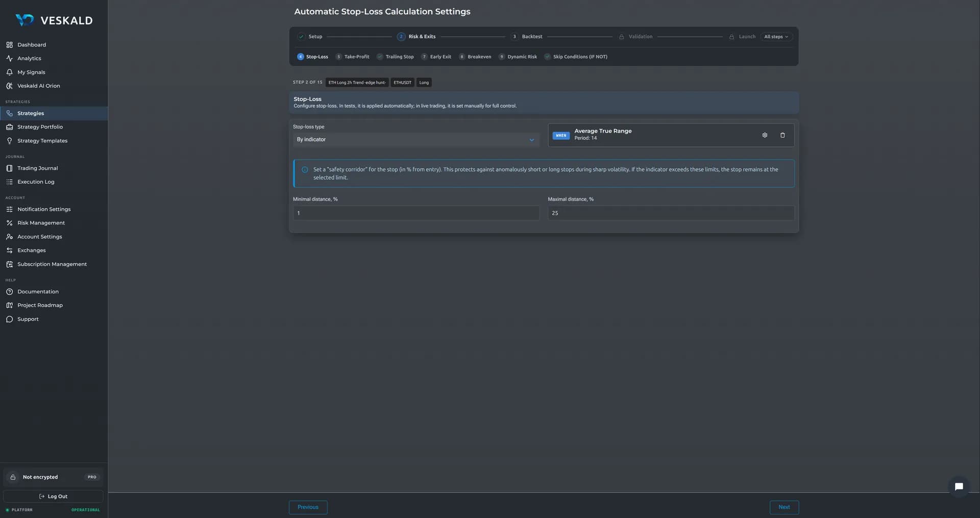Click the Veskald logo
Viewport: 980px width, 518px height.
[x=54, y=20]
